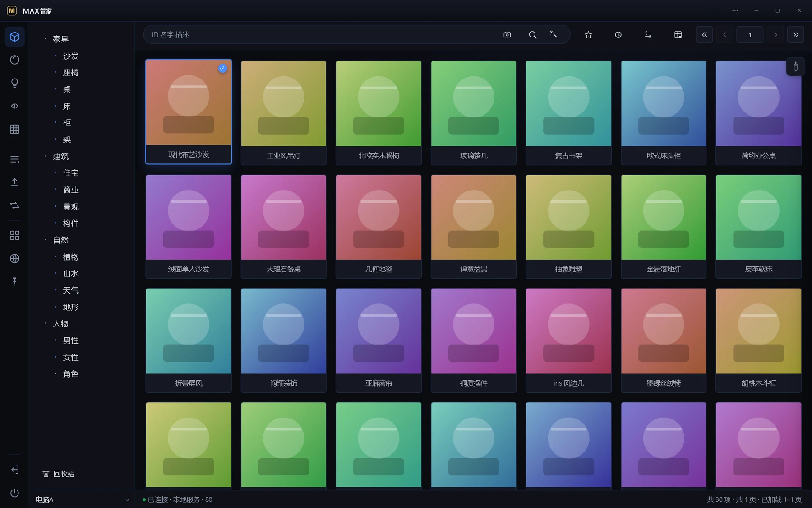This screenshot has width=812, height=508.
Task: Open the grid table sidebar icon
Action: (14, 129)
